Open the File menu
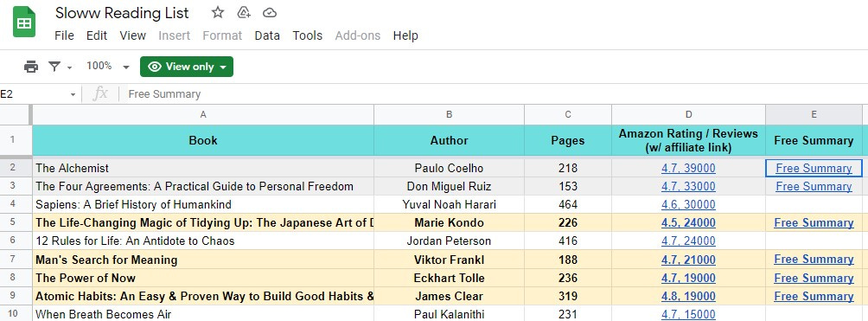The width and height of the screenshot is (868, 321). coord(64,35)
